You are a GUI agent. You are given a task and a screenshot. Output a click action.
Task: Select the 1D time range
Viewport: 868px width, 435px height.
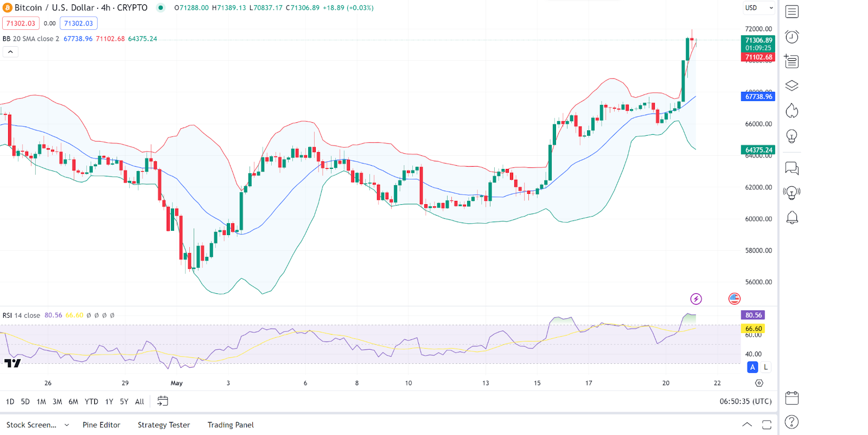10,402
